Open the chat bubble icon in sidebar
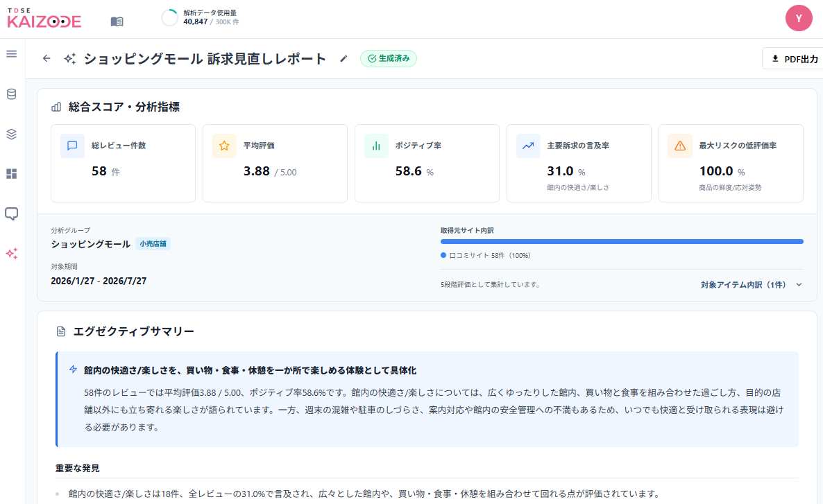 point(12,214)
